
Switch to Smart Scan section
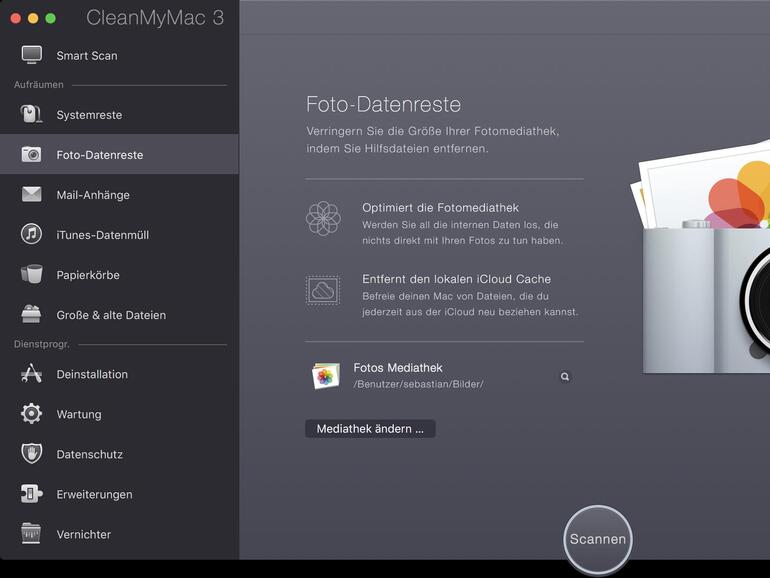pyautogui.click(x=87, y=55)
